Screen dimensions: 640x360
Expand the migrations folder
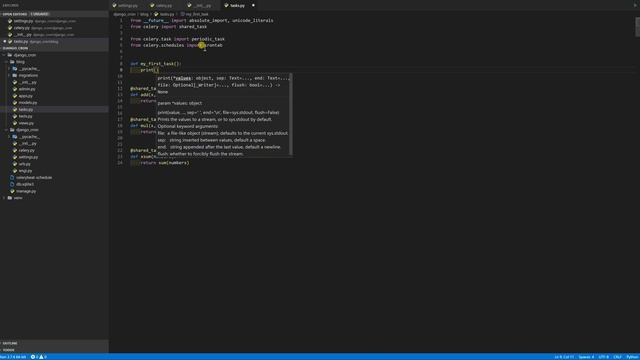coord(28,76)
